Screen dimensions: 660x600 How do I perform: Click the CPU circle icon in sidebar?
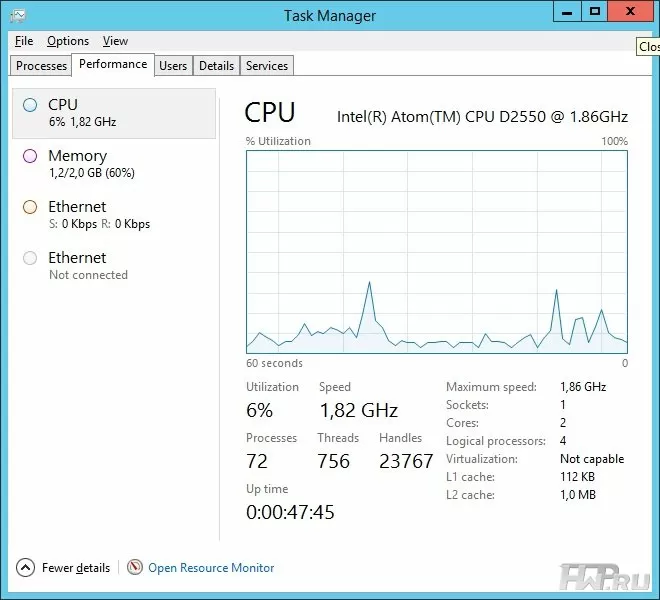pyautogui.click(x=30, y=105)
